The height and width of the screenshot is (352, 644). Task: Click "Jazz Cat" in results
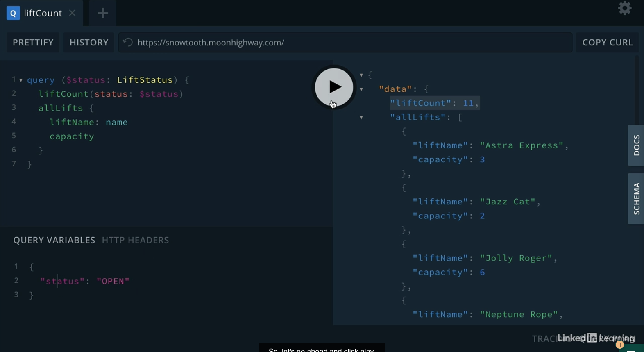[508, 202]
